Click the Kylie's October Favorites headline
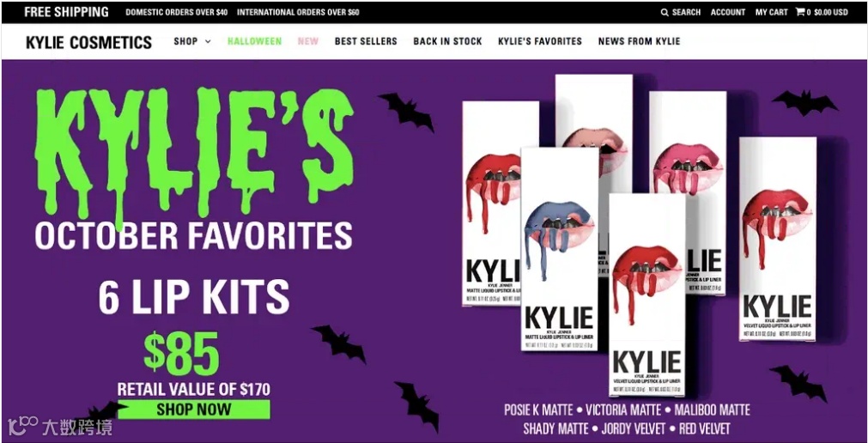Viewport: 868px width, 443px height. tap(194, 168)
